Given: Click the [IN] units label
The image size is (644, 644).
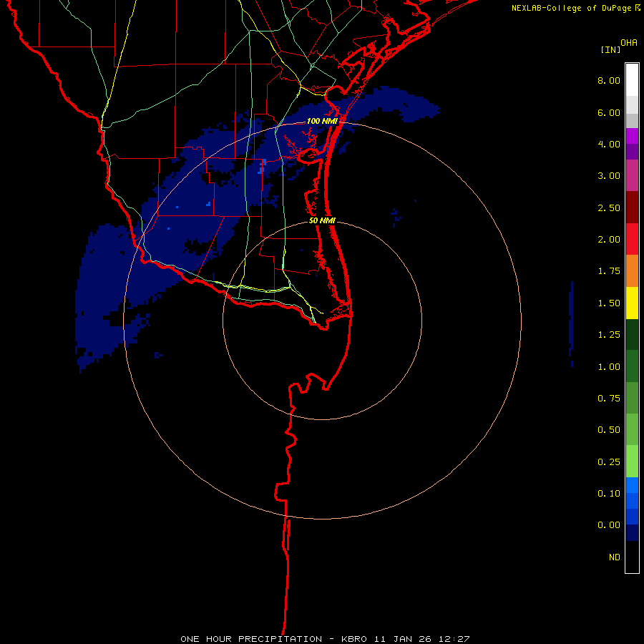Looking at the screenshot, I should (x=611, y=49).
